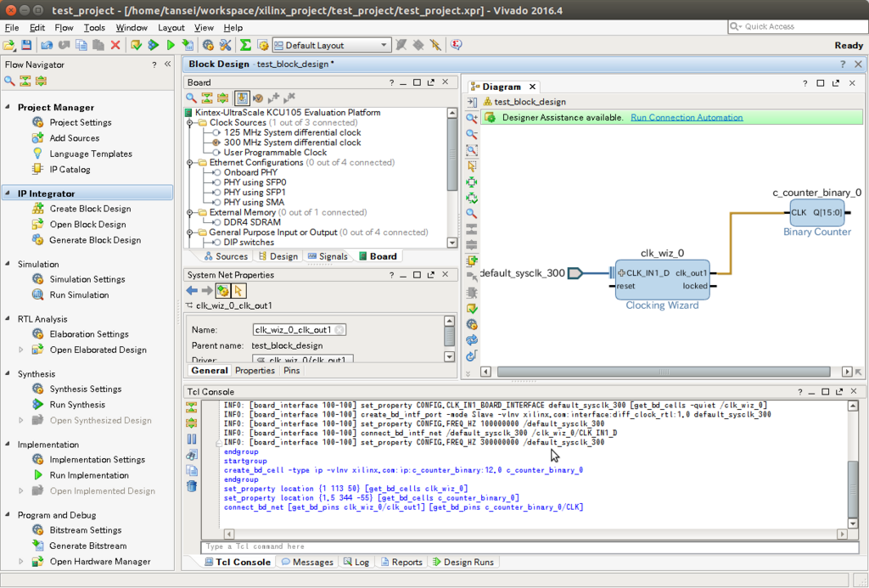Click the Open Project toolbar icon
Viewport: 869px width, 588px height.
click(8, 46)
